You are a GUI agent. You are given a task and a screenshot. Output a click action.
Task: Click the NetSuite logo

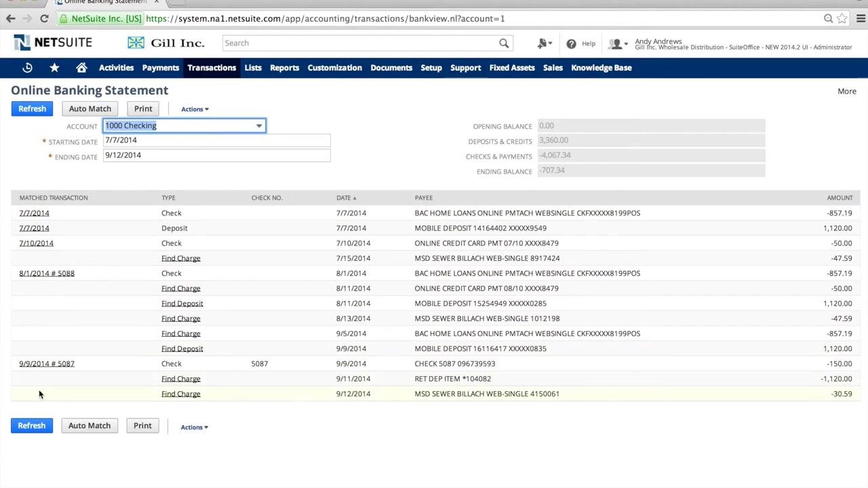click(53, 43)
